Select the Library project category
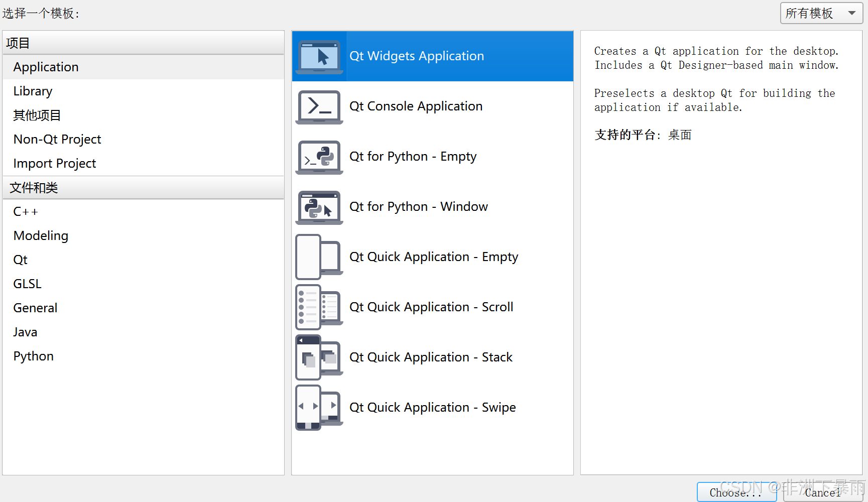 point(143,91)
